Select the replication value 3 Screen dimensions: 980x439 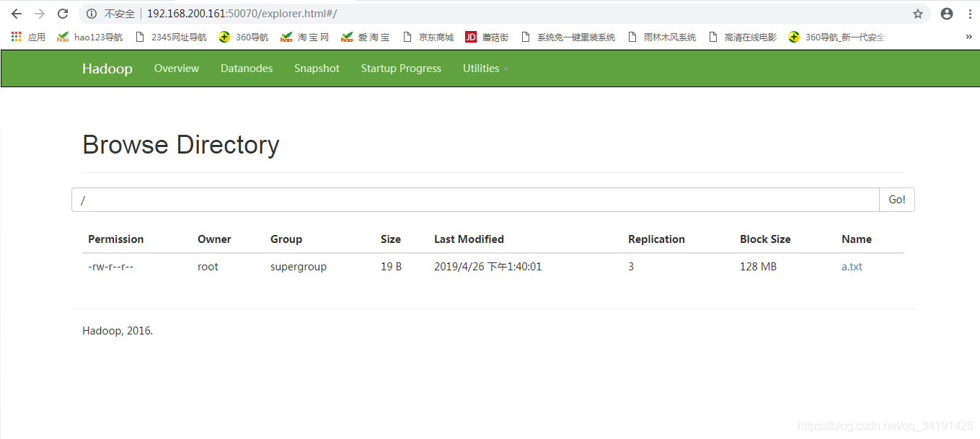coord(631,267)
